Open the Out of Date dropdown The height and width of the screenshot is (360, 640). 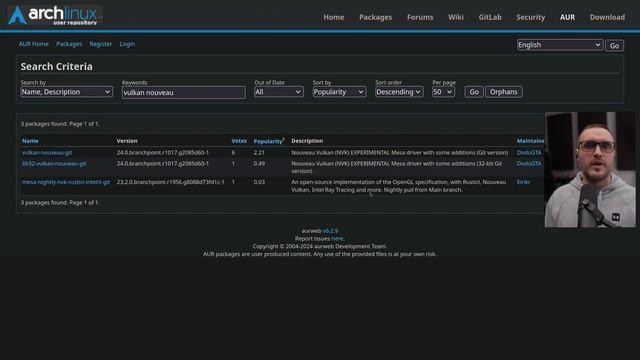[x=278, y=92]
